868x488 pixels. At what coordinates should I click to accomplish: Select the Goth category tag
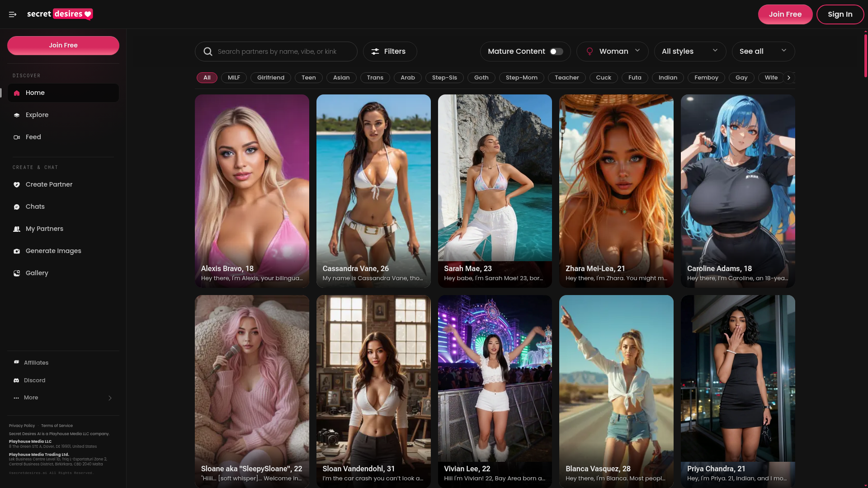[481, 78]
